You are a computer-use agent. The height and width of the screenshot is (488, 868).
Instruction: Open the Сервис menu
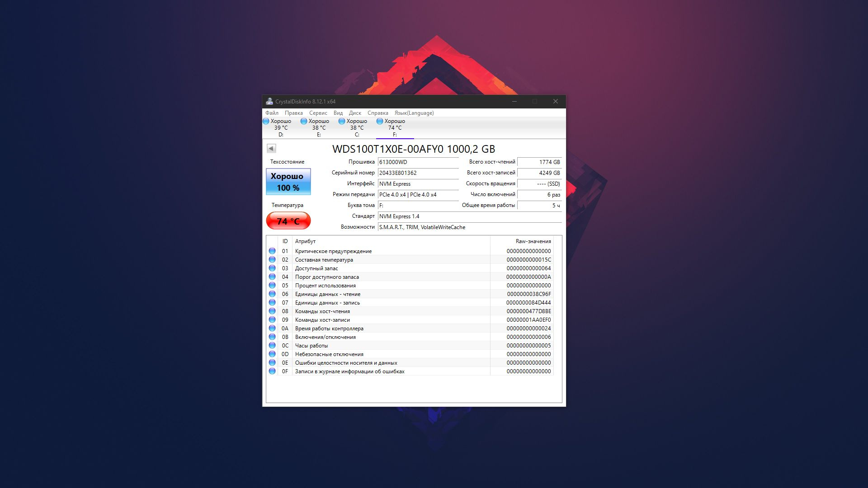tap(318, 113)
